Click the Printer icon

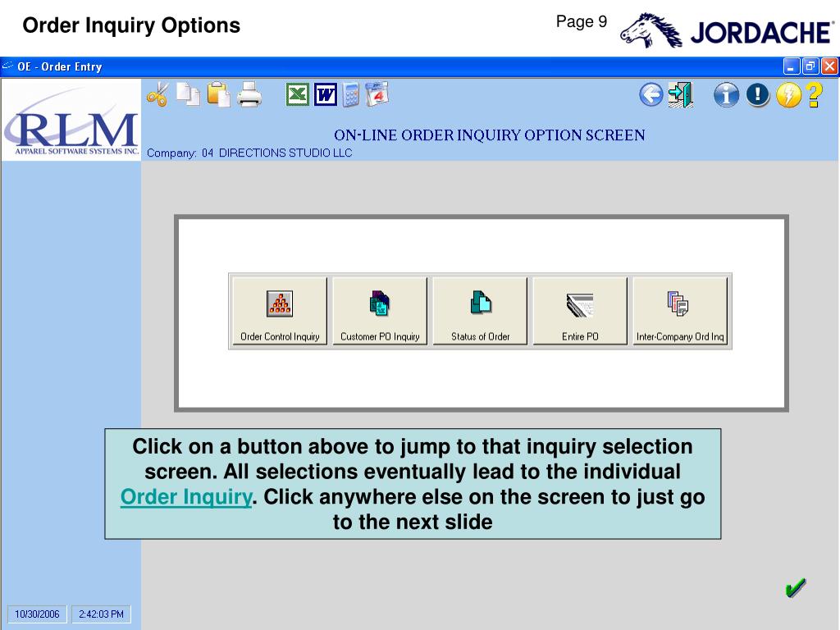click(x=249, y=95)
